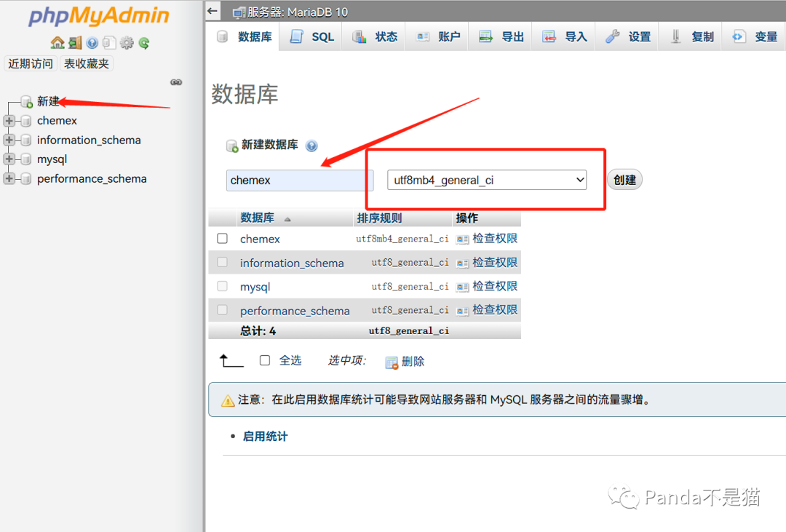Sort by 排序规则 column header

379,218
